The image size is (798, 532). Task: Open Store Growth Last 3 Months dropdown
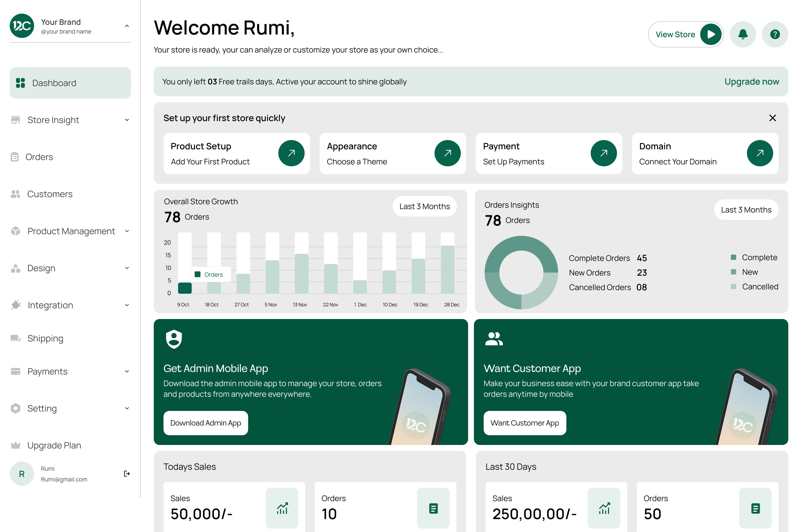click(x=424, y=206)
